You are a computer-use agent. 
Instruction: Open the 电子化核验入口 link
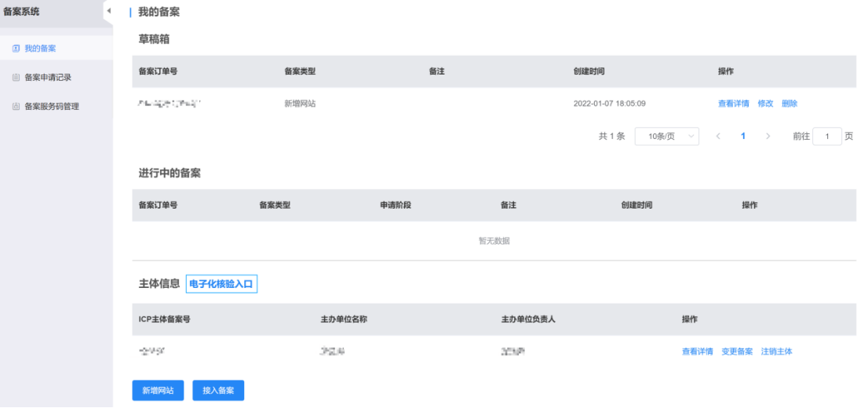[221, 284]
